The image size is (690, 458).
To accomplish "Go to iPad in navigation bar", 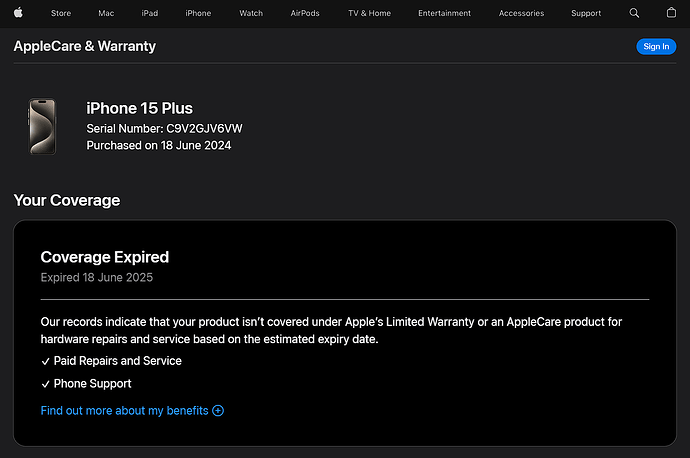I will coord(150,13).
